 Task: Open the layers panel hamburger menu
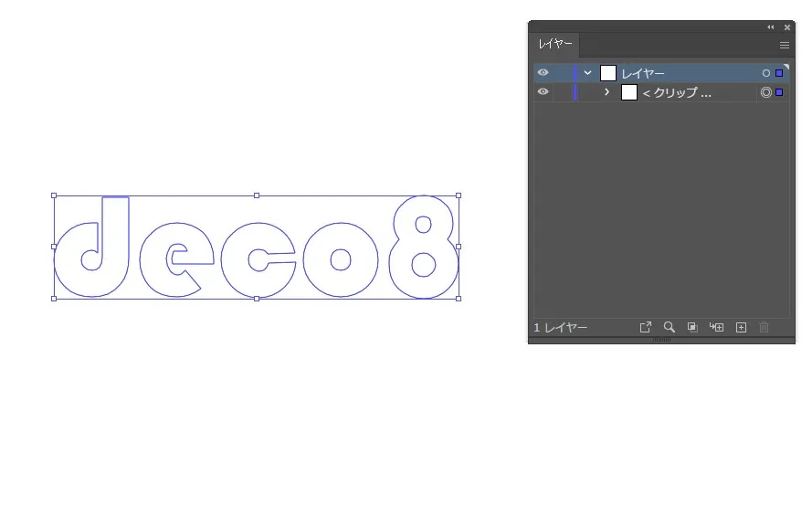pyautogui.click(x=784, y=45)
